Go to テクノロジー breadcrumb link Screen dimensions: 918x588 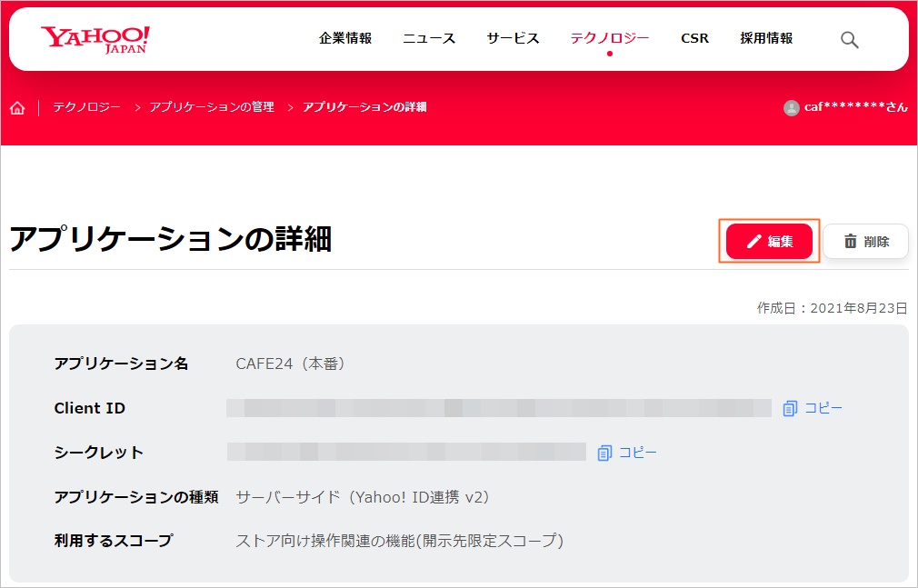pos(86,107)
